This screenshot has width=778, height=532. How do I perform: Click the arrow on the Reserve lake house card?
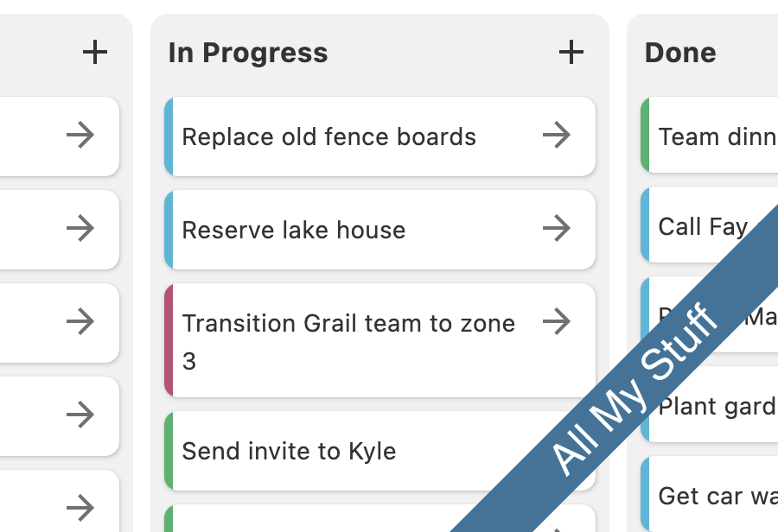[558, 229]
